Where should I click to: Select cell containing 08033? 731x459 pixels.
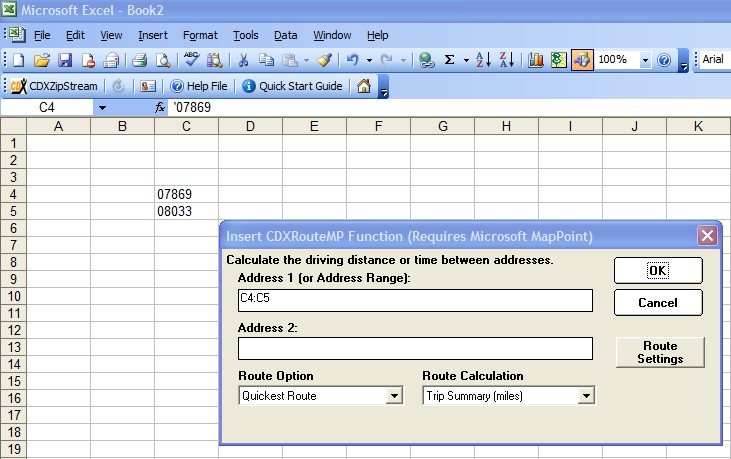click(186, 211)
